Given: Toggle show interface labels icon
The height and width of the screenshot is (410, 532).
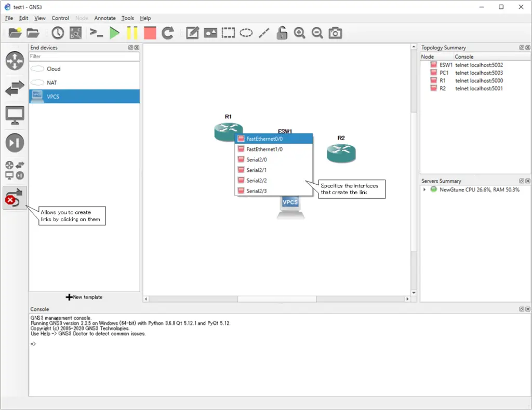Looking at the screenshot, I should [x=75, y=33].
